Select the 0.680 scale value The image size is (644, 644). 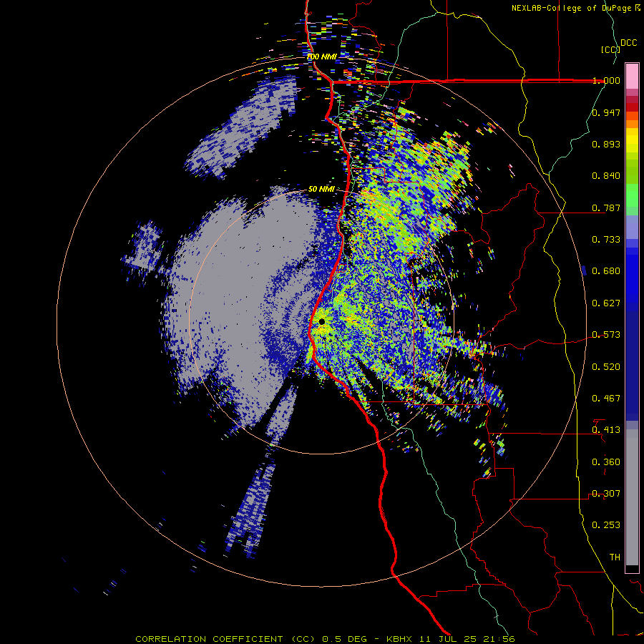(606, 271)
